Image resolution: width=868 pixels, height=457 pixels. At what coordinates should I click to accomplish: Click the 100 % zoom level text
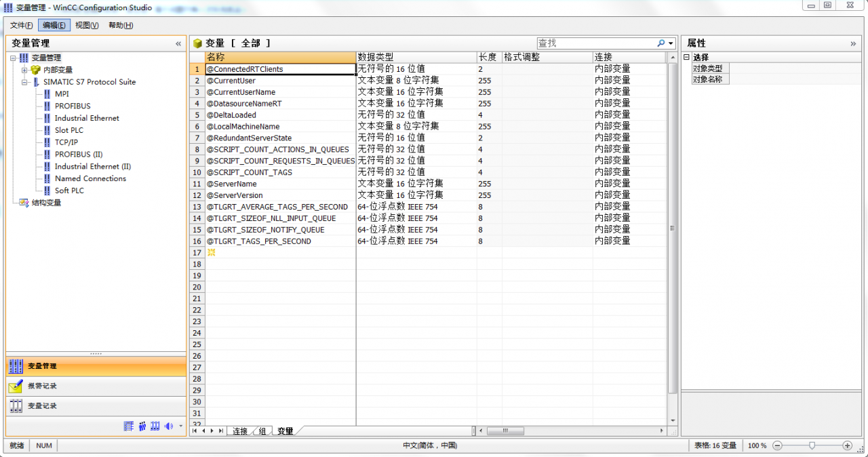(757, 445)
